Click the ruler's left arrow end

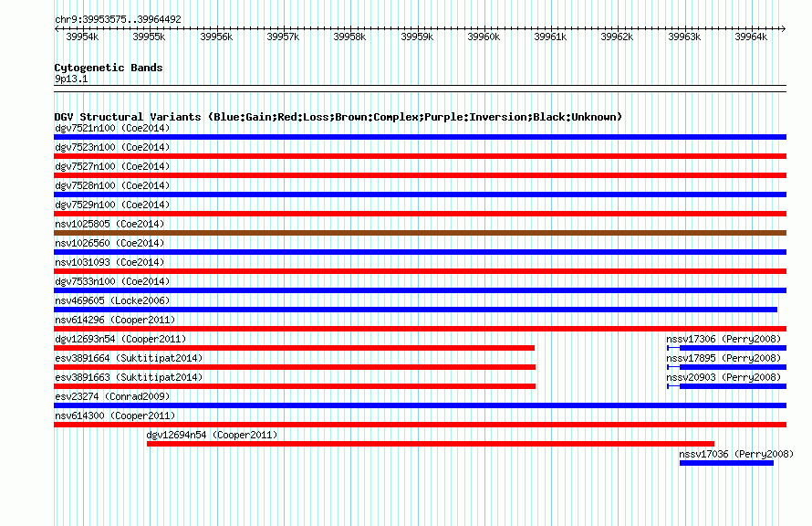click(x=57, y=28)
